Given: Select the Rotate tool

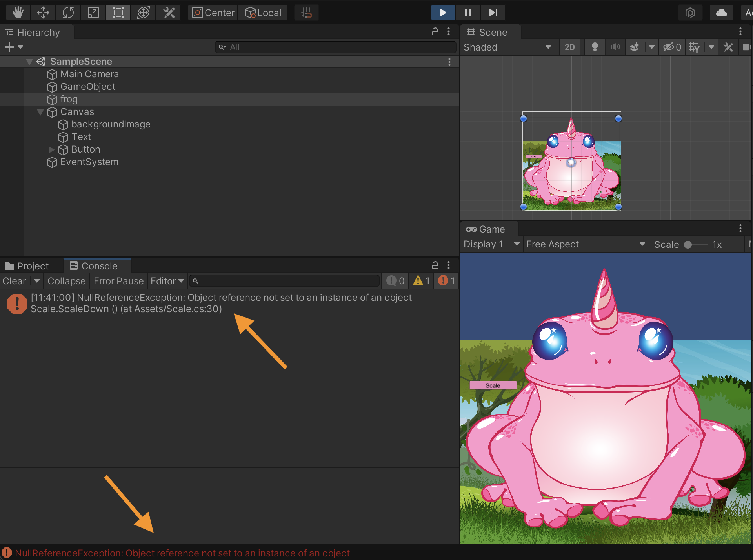Looking at the screenshot, I should click(68, 13).
